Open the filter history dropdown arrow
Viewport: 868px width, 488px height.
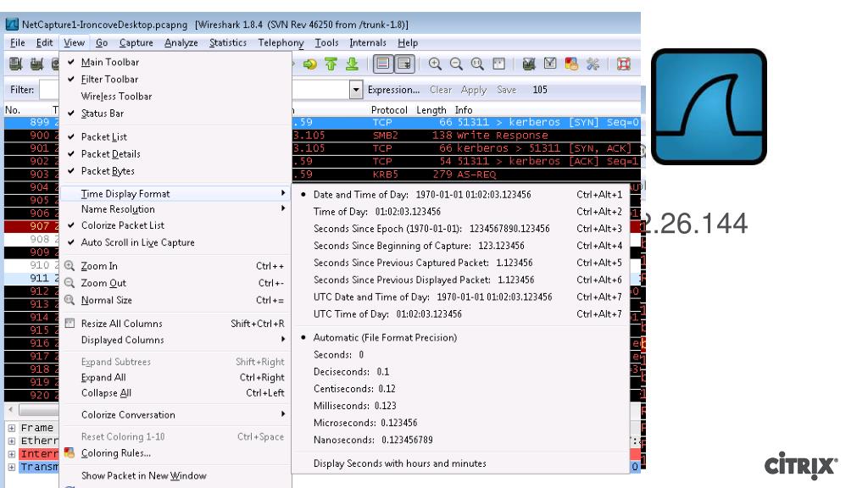tap(356, 90)
